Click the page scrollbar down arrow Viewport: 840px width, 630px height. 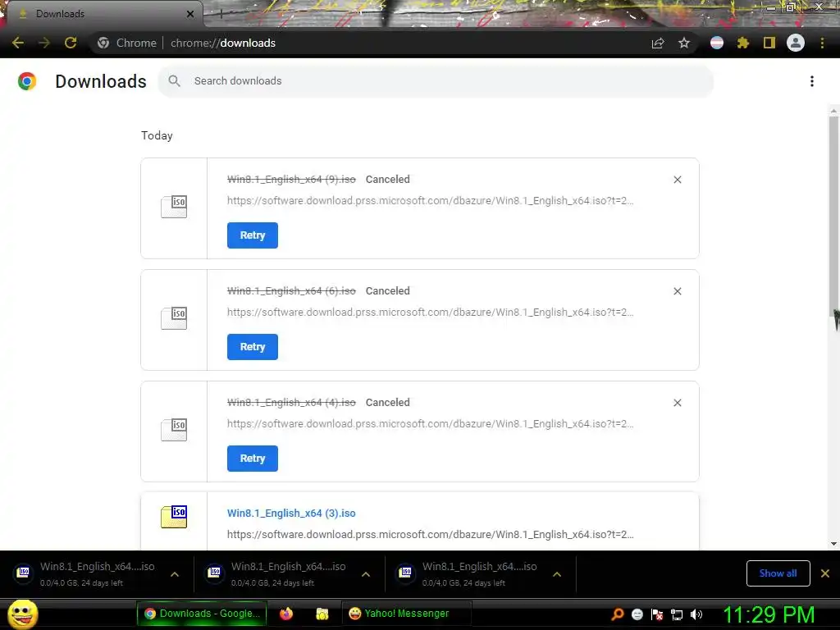(833, 544)
